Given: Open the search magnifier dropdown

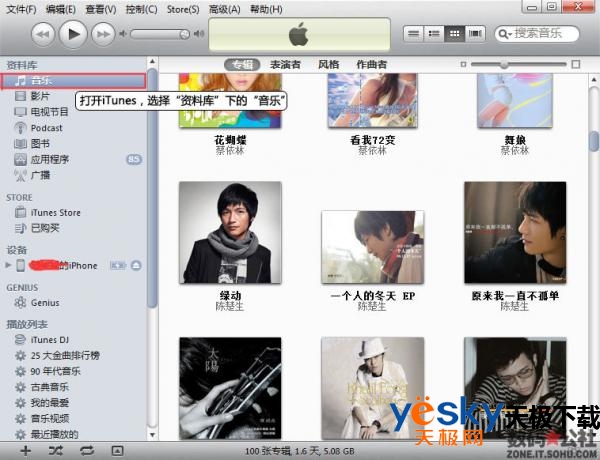Looking at the screenshot, I should coord(505,34).
